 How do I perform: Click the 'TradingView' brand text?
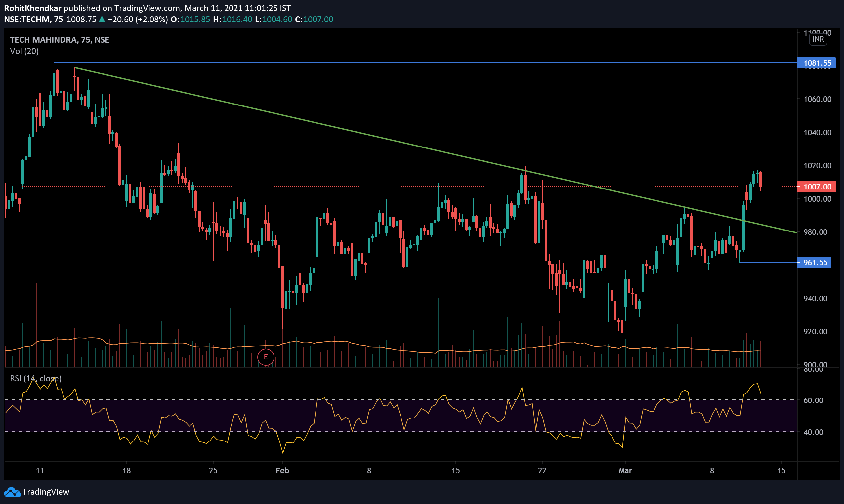pyautogui.click(x=46, y=492)
